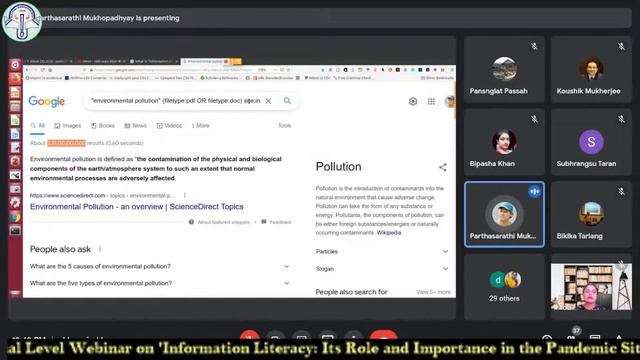Click muted mic icon on Pansnglat Passah tile
The height and width of the screenshot is (360, 640).
pyautogui.click(x=534, y=47)
